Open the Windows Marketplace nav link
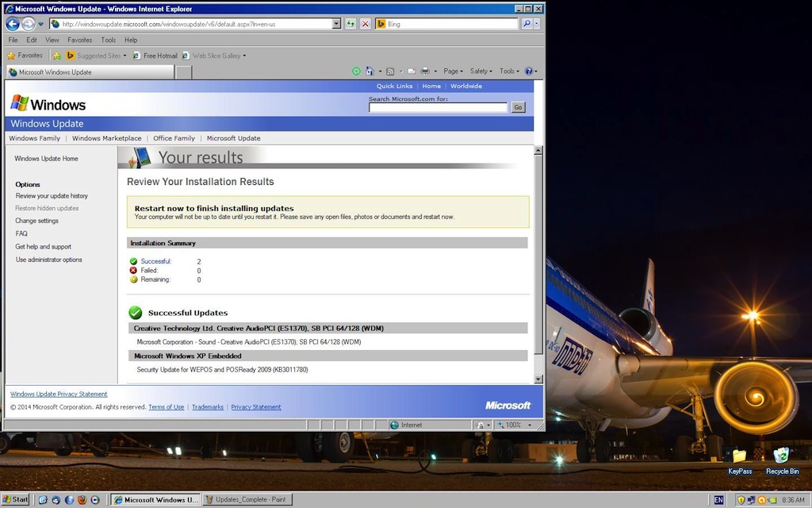Screen dimensions: 812x508 [x=107, y=138]
